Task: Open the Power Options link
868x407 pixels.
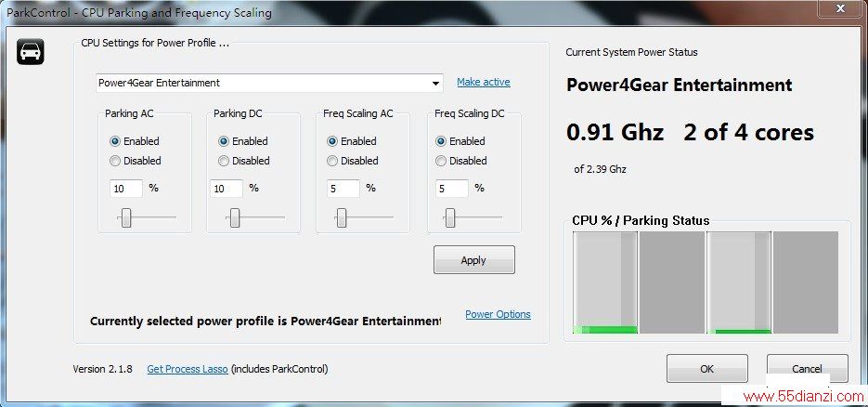Action: [x=498, y=314]
